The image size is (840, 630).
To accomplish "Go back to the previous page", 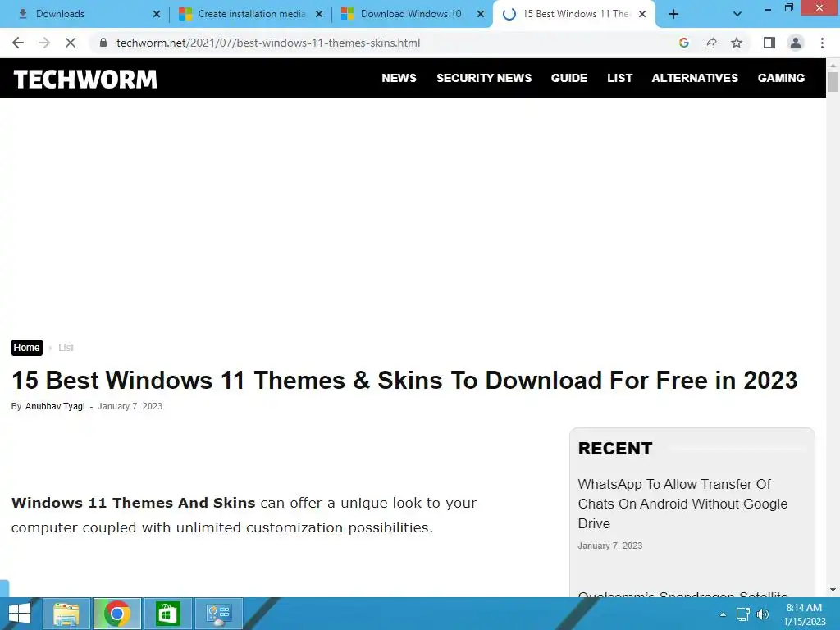I will pos(18,43).
